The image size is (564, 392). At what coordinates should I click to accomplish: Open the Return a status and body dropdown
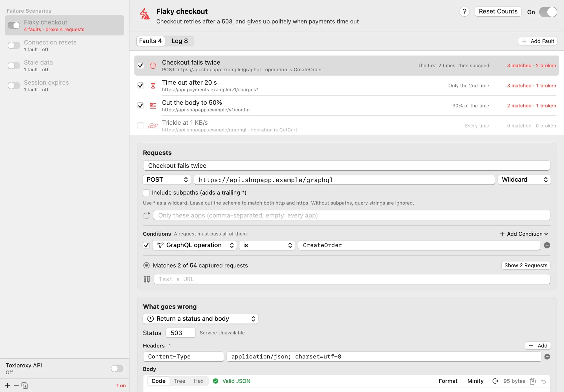(x=201, y=319)
